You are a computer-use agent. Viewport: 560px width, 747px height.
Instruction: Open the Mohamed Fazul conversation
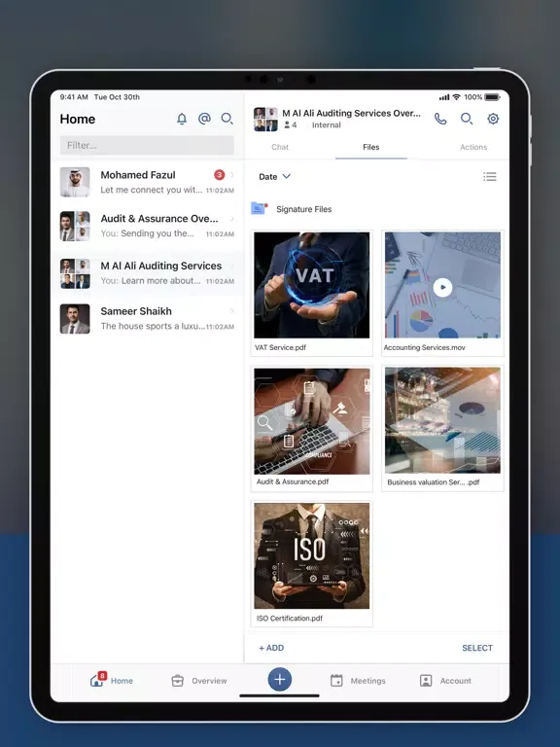click(147, 182)
